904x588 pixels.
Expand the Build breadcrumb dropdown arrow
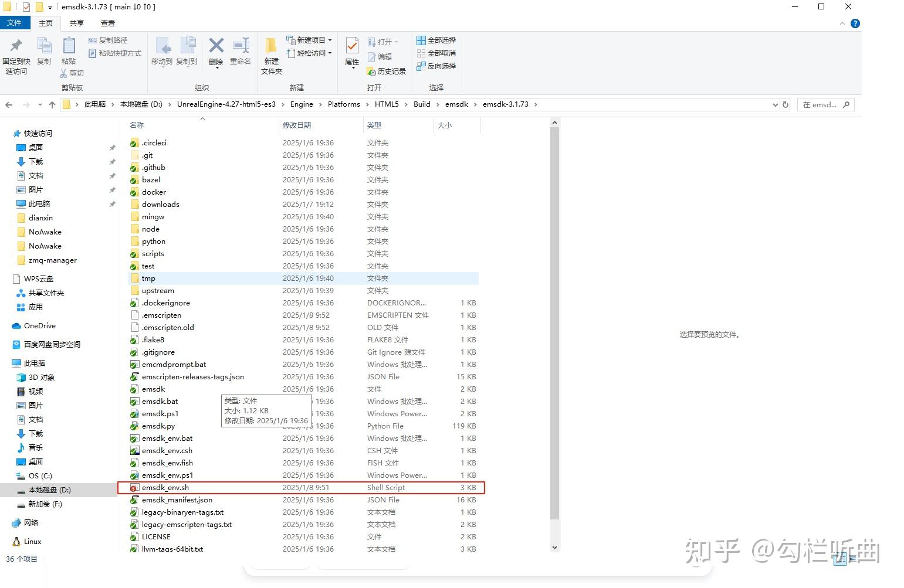pos(439,104)
